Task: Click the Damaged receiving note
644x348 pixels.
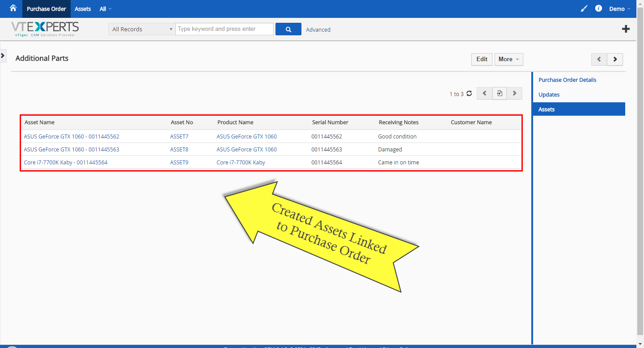Action: 390,150
